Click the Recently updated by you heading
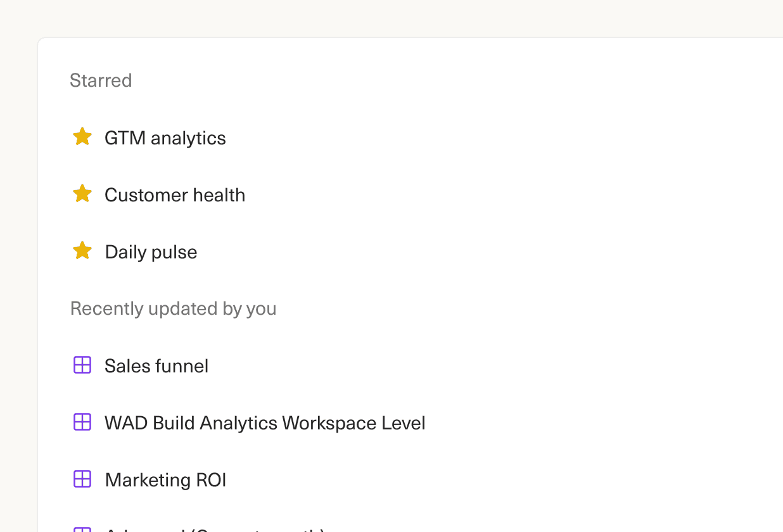 pos(173,308)
